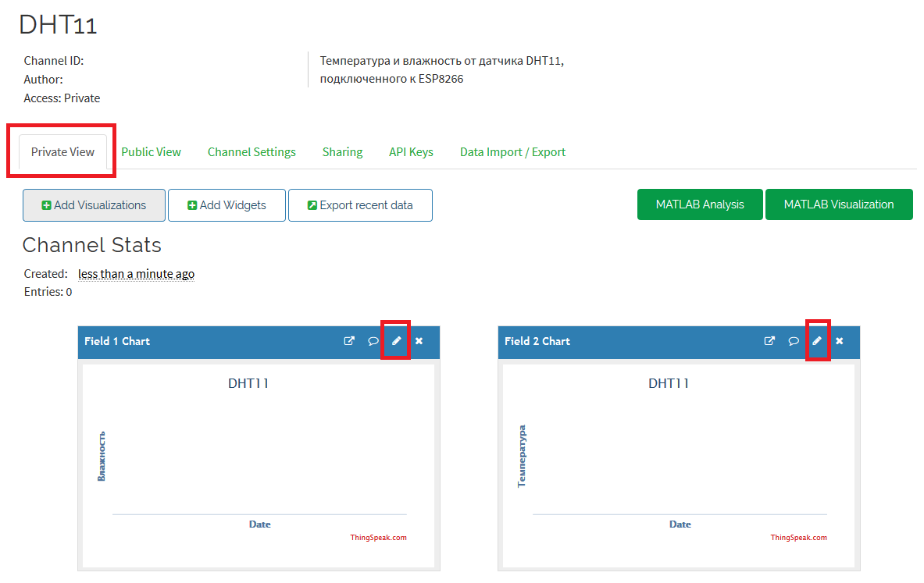Switch to the Public View tab
The image size is (924, 583).
151,152
